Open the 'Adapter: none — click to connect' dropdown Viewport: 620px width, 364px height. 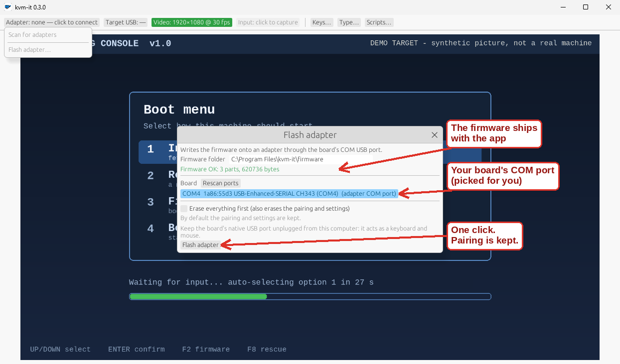tap(52, 22)
